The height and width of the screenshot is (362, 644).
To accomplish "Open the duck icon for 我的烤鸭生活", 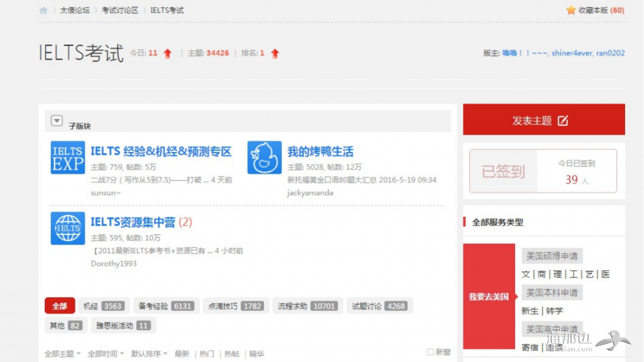I will coord(265,158).
